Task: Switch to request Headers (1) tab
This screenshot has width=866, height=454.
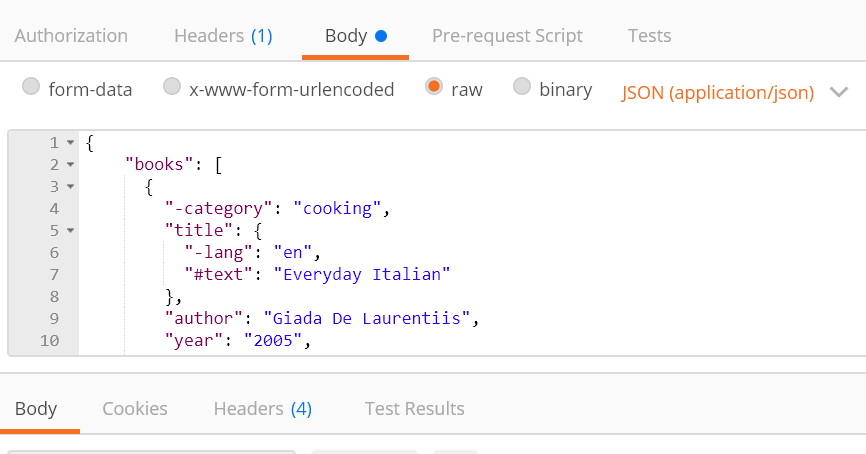Action: tap(223, 36)
